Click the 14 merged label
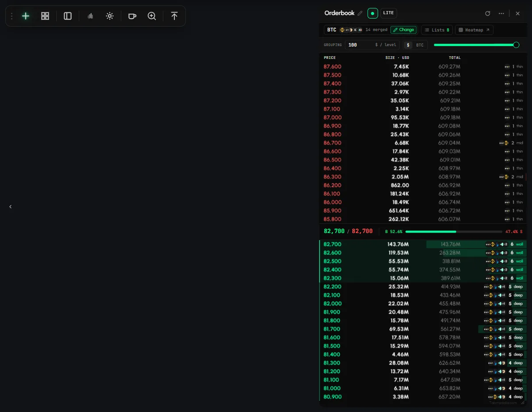The width and height of the screenshot is (532, 412). tap(377, 30)
